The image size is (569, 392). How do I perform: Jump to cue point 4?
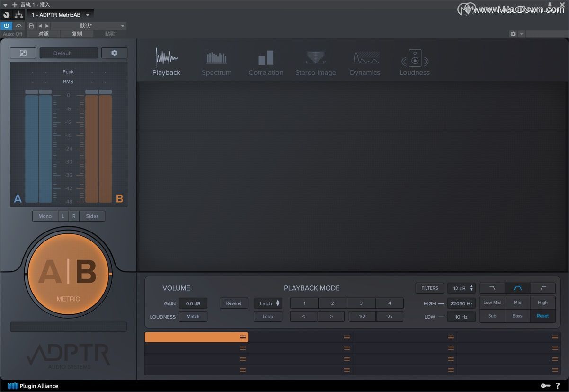pos(390,303)
